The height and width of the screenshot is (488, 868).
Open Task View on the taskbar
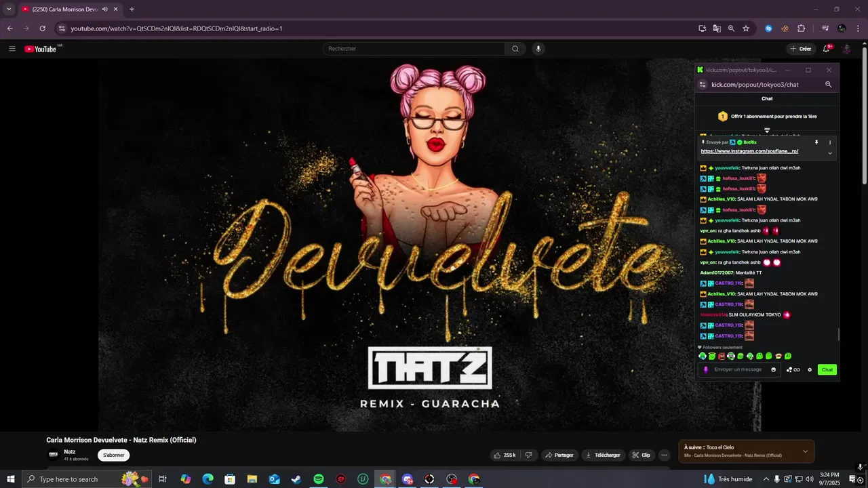coord(163,479)
